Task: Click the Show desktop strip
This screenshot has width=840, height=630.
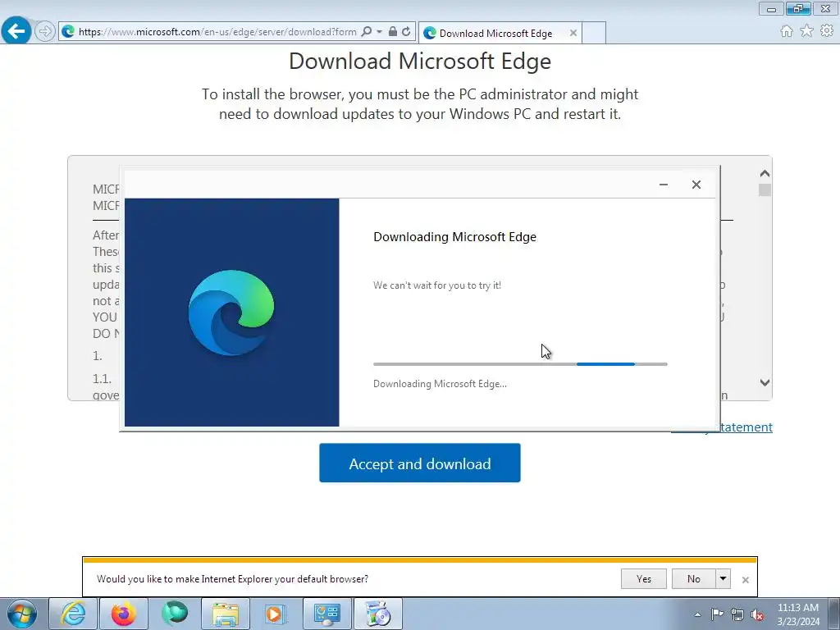Action: (x=834, y=614)
